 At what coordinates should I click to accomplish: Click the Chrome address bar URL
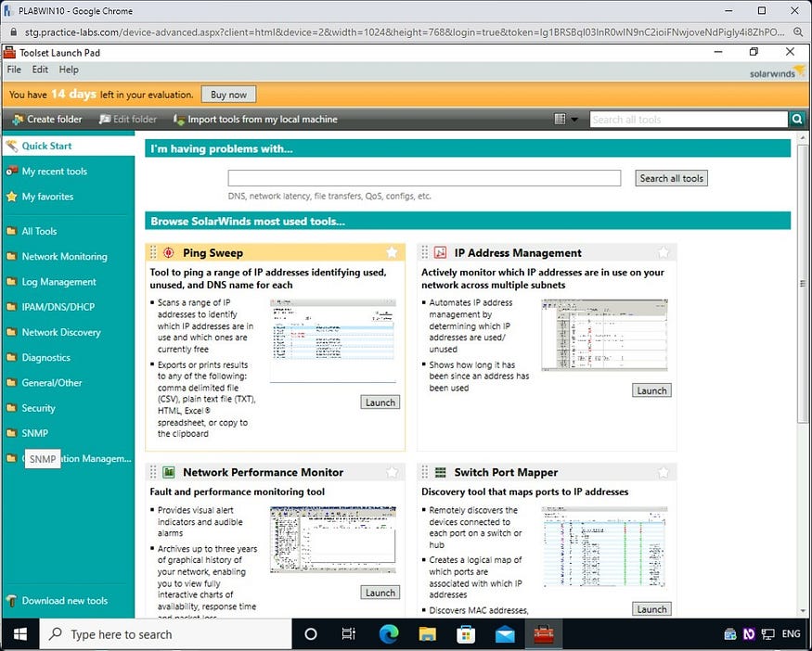point(404,32)
